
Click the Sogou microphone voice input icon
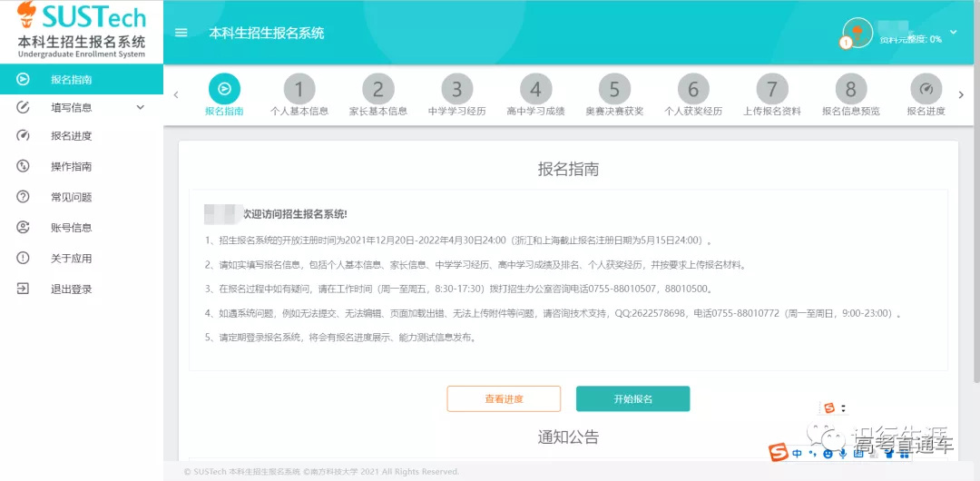pos(843,454)
